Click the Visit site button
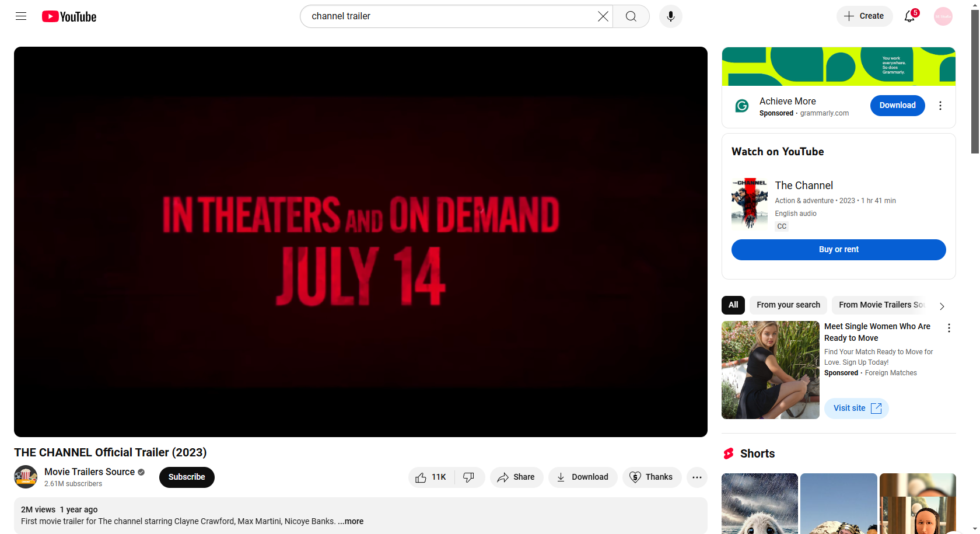The image size is (980, 534). pyautogui.click(x=856, y=409)
